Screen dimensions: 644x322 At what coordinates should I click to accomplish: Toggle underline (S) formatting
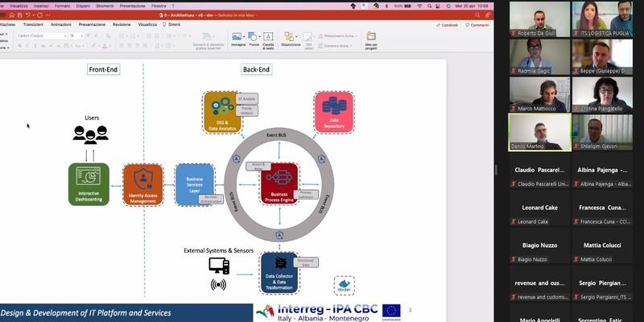(35, 46)
